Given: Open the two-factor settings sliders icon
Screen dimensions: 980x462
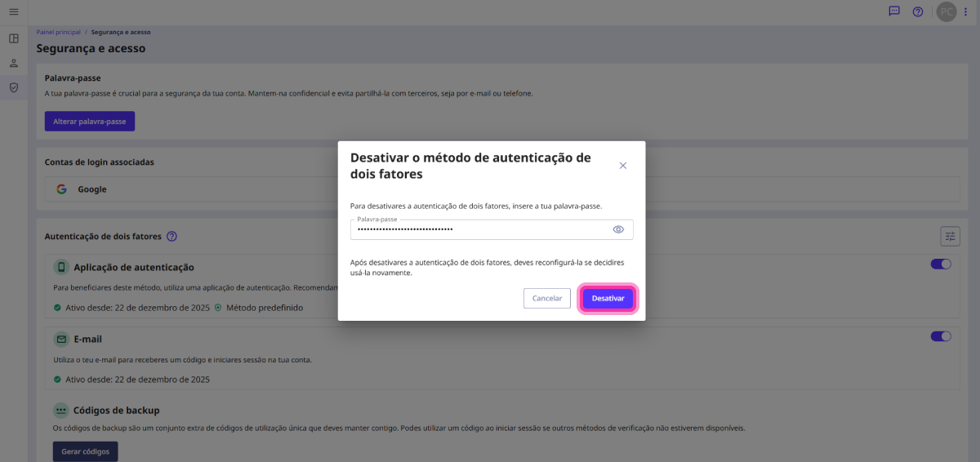Looking at the screenshot, I should tap(950, 236).
